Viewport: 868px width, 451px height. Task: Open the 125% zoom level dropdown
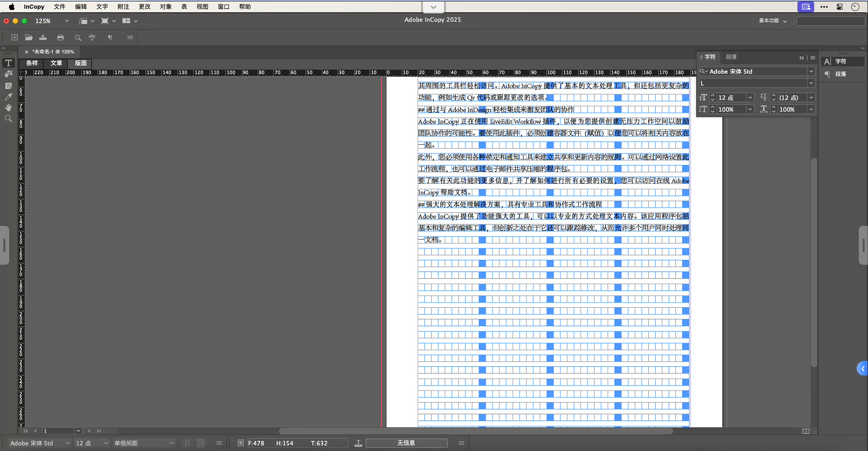click(67, 21)
